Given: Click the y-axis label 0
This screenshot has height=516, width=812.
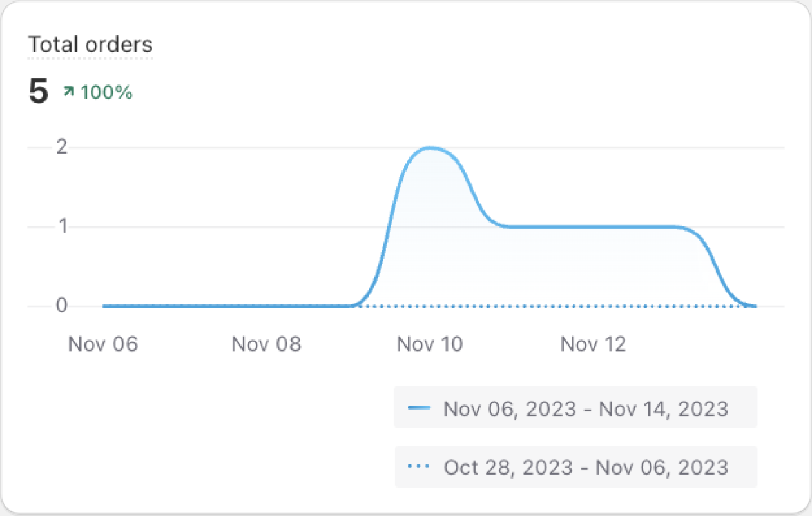Looking at the screenshot, I should pos(62,306).
